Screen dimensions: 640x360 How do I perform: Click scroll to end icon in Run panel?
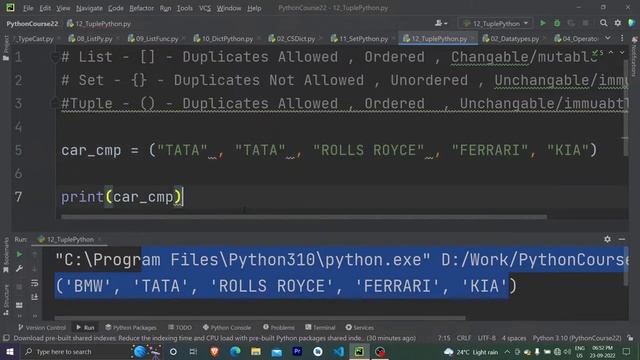point(35,297)
